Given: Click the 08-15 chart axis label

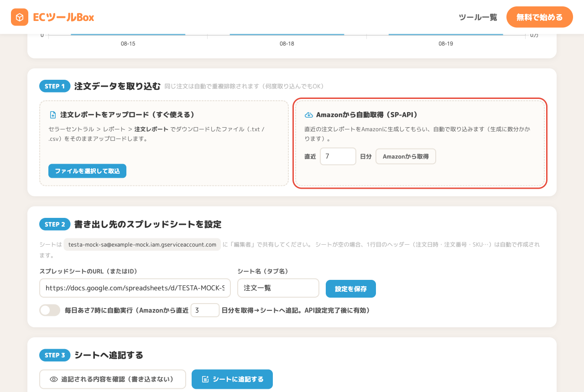Looking at the screenshot, I should coord(128,44).
